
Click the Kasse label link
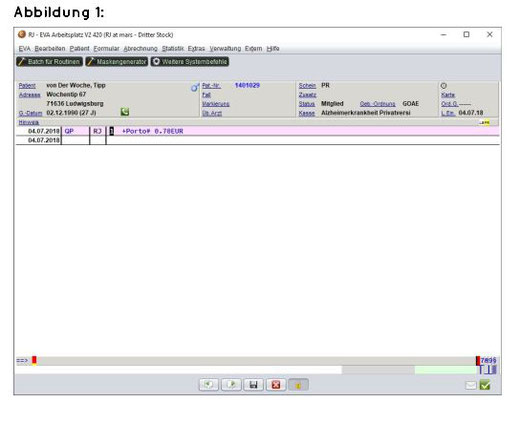click(x=307, y=113)
